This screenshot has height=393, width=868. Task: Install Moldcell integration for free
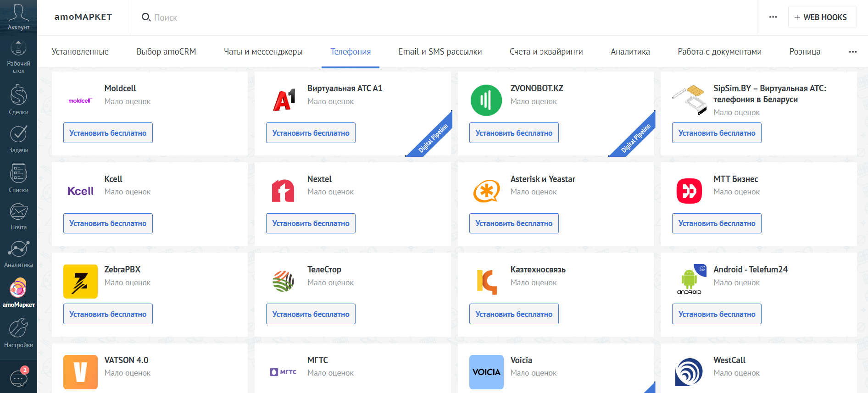[x=108, y=133]
